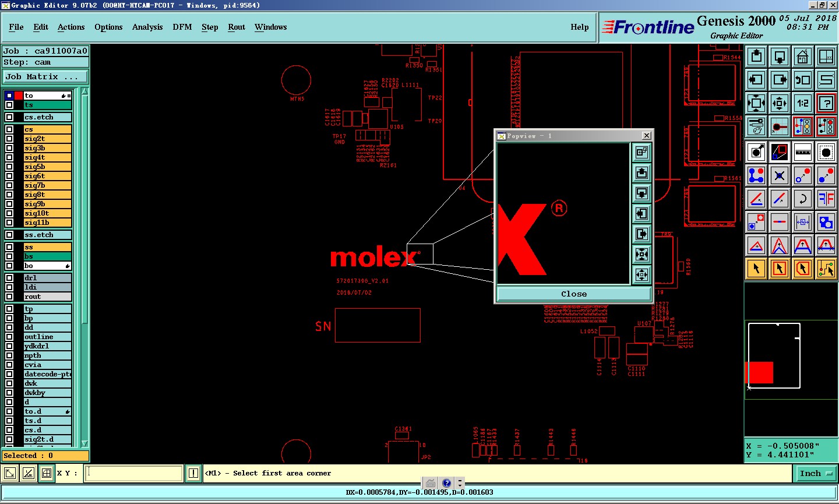Viewport: 839px width, 504px height.
Task: Toggle the checkbox for layer sig2t
Action: point(9,139)
